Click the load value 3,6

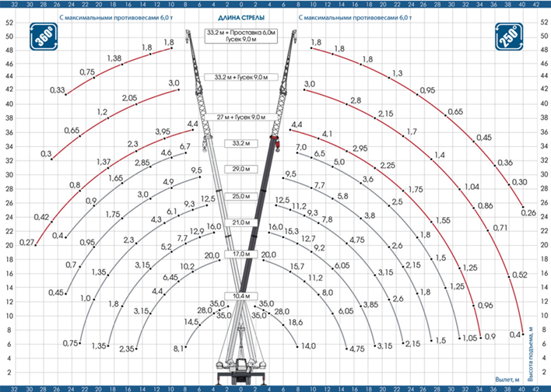368,180
